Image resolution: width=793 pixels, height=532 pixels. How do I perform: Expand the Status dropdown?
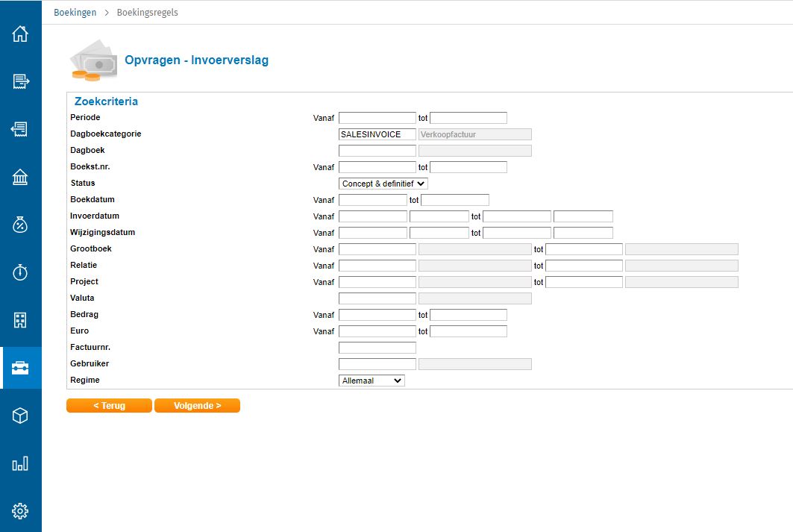coord(383,184)
